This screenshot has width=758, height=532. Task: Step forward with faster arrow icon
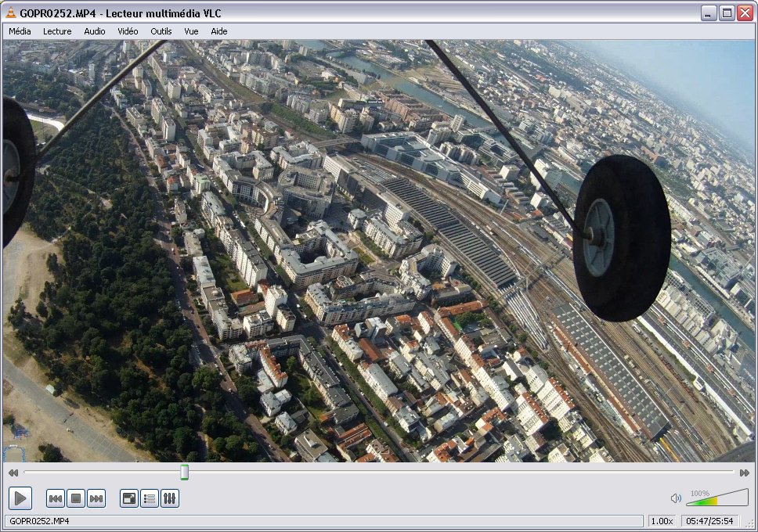(745, 473)
